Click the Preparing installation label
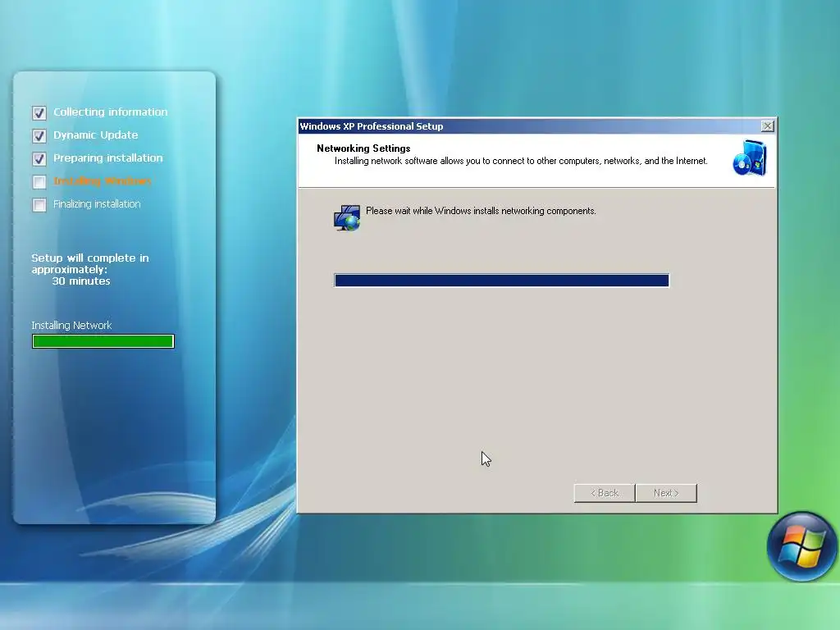 pos(107,158)
